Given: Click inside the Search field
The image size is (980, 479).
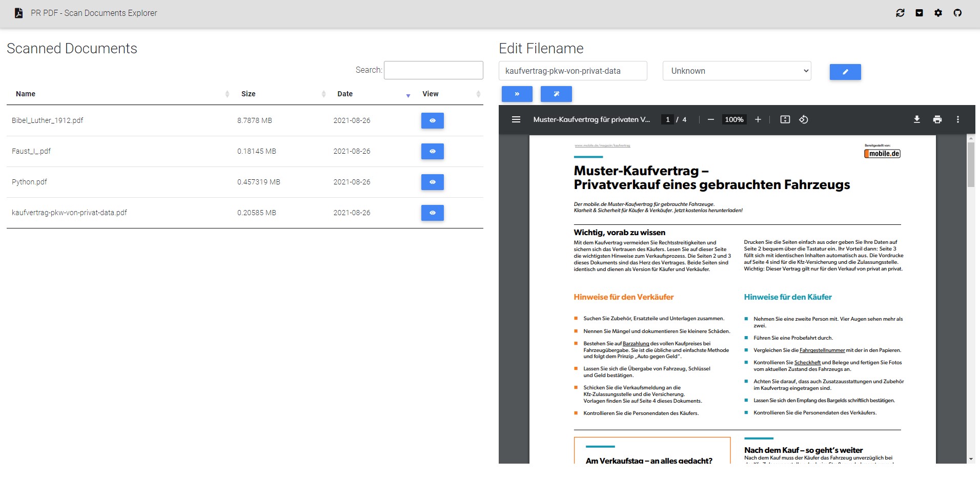Looking at the screenshot, I should [434, 70].
